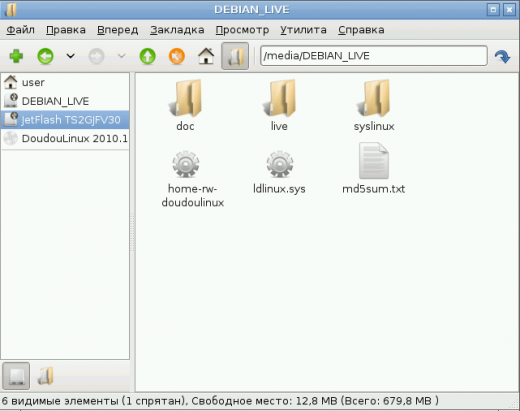Click the orange reload icon

coord(177,56)
